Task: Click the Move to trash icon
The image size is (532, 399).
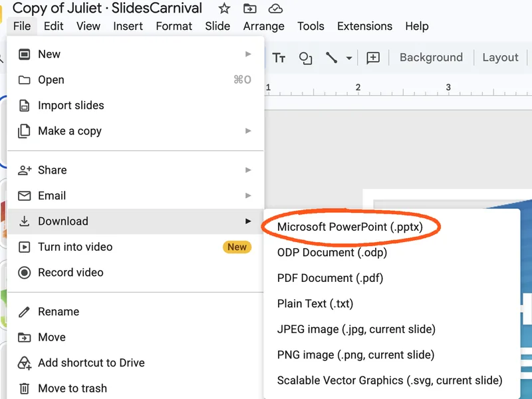Action: tap(24, 388)
